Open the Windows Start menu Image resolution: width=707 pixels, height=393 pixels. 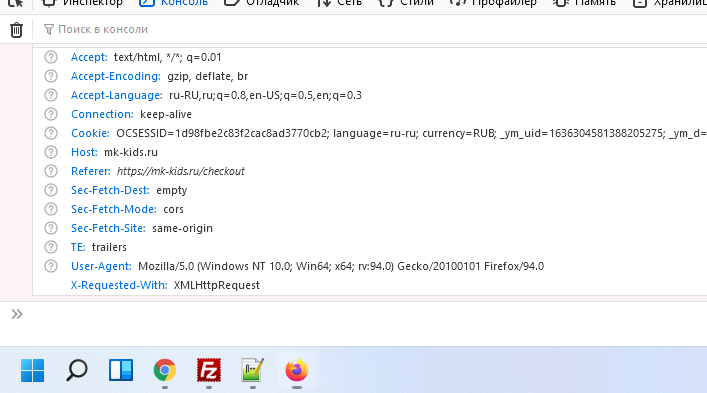click(x=32, y=370)
